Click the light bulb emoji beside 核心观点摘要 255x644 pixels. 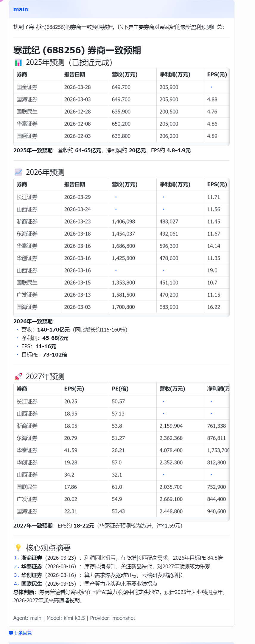pyautogui.click(x=18, y=548)
